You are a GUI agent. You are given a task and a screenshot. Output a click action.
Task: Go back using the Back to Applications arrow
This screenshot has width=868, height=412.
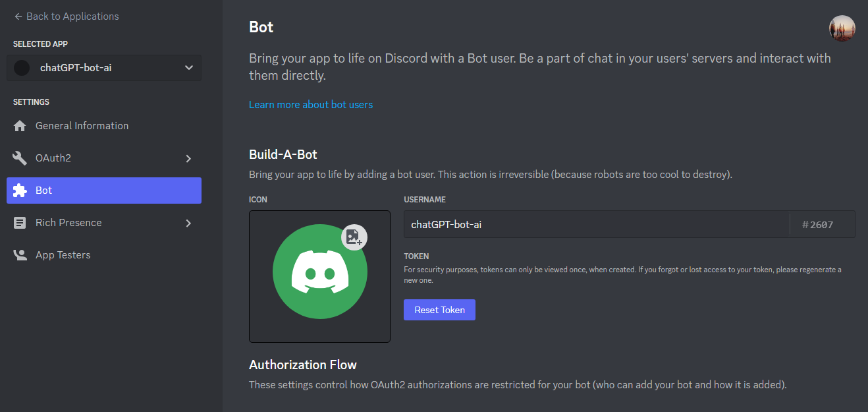pyautogui.click(x=18, y=16)
